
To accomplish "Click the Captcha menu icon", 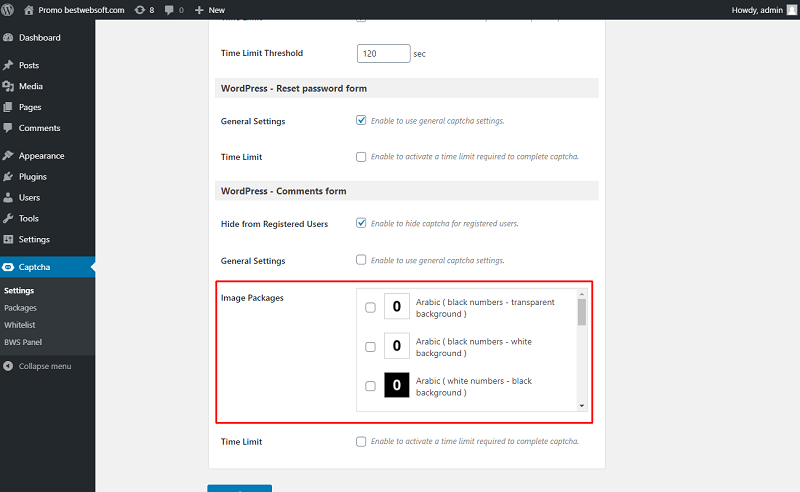I will click(8, 266).
